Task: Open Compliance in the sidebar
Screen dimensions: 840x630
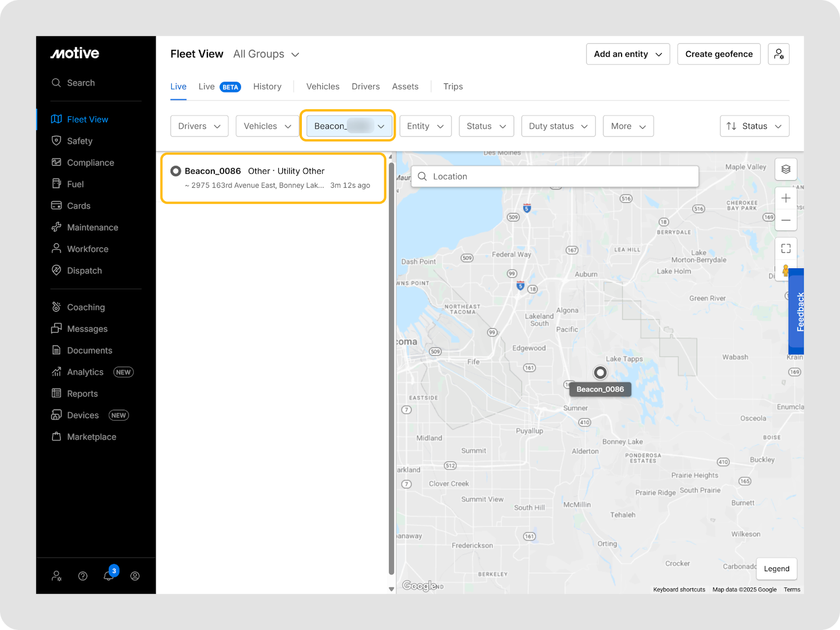Action: (x=90, y=163)
